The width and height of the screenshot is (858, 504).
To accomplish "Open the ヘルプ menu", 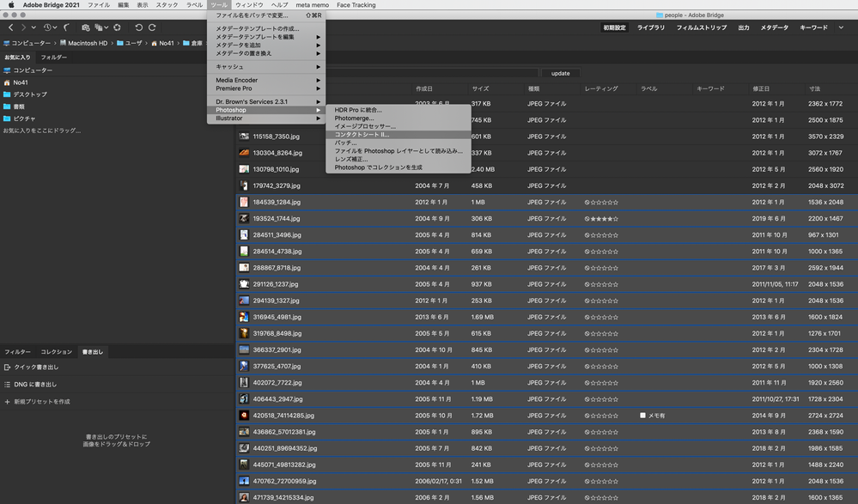I will tap(279, 5).
